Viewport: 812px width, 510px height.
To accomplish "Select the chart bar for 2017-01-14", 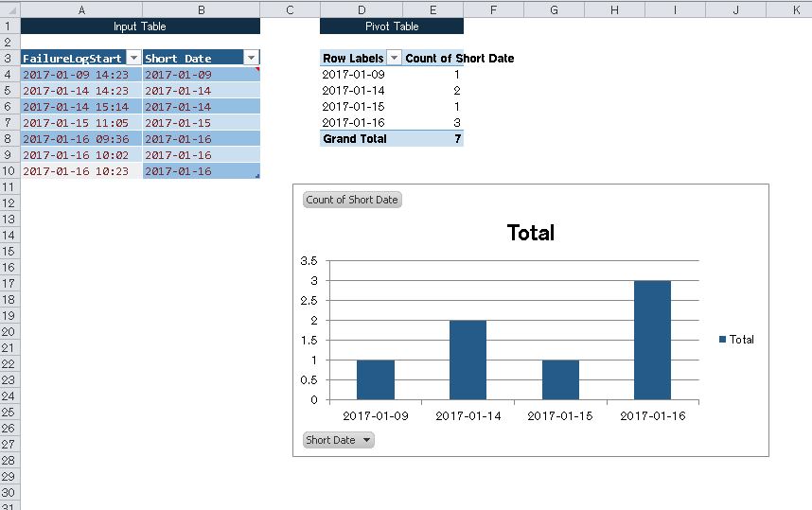I will click(468, 360).
